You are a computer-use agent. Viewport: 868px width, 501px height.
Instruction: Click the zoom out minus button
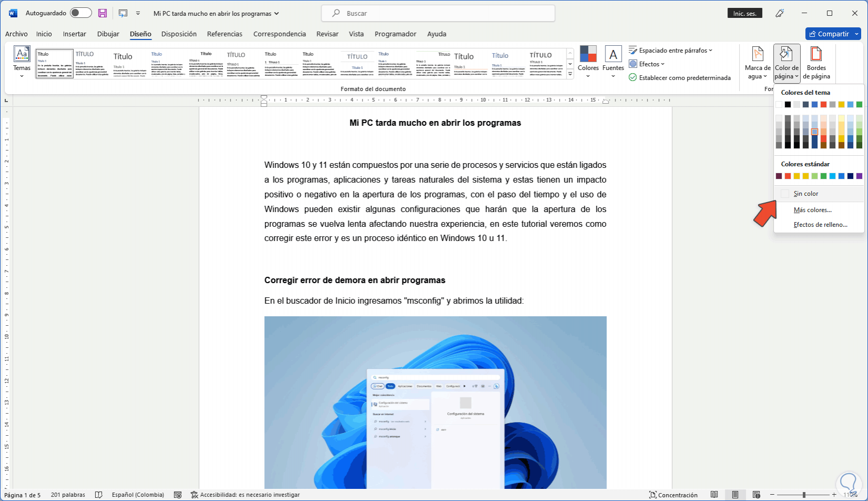[x=773, y=495]
